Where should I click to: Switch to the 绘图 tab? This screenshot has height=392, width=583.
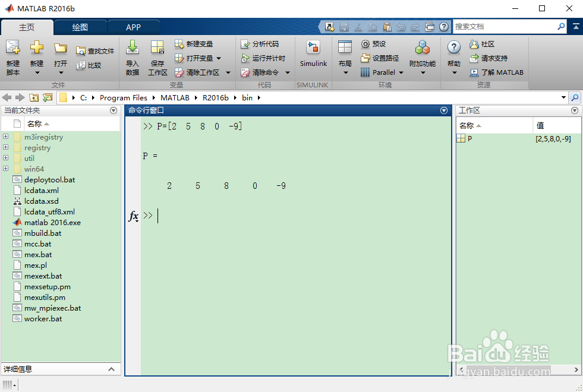click(80, 27)
